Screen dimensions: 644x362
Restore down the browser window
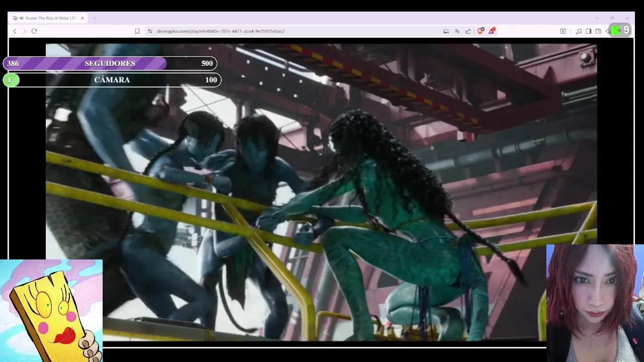click(x=612, y=18)
